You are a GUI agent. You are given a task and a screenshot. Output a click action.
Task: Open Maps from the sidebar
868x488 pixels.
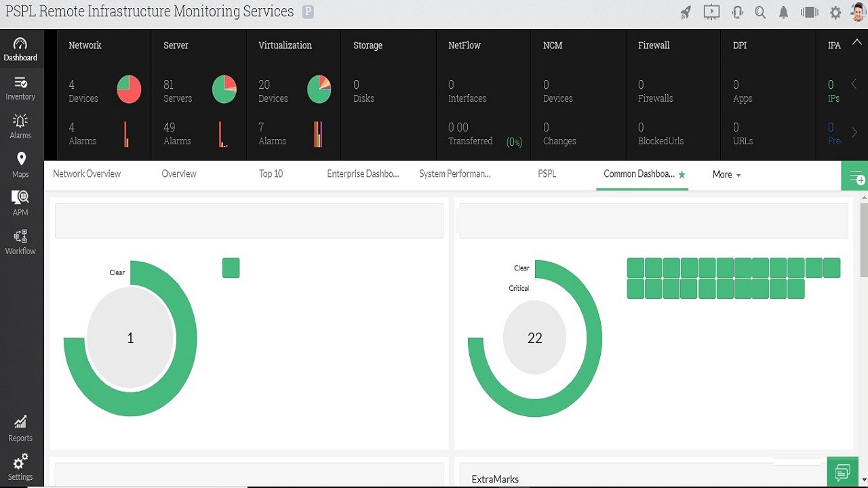click(x=20, y=165)
